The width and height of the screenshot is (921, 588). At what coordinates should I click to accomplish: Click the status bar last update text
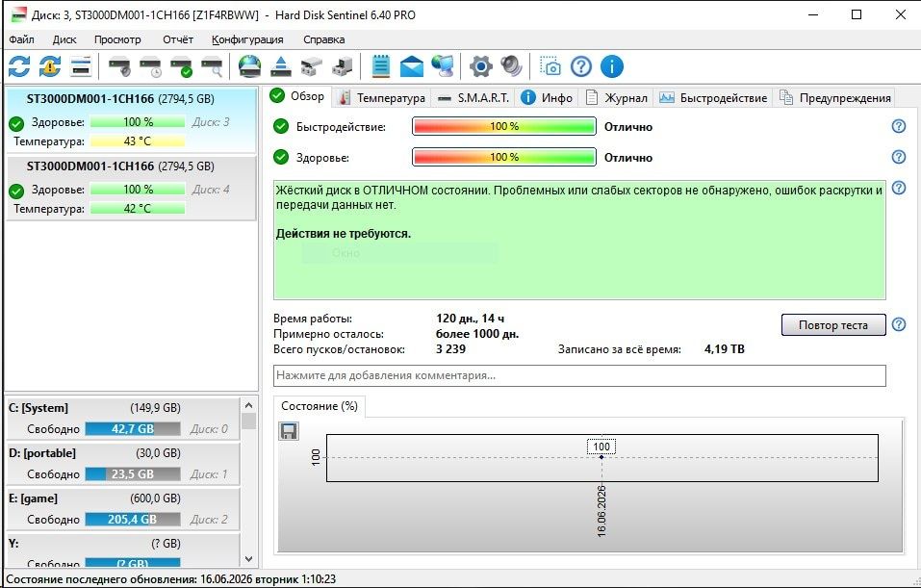(x=171, y=579)
